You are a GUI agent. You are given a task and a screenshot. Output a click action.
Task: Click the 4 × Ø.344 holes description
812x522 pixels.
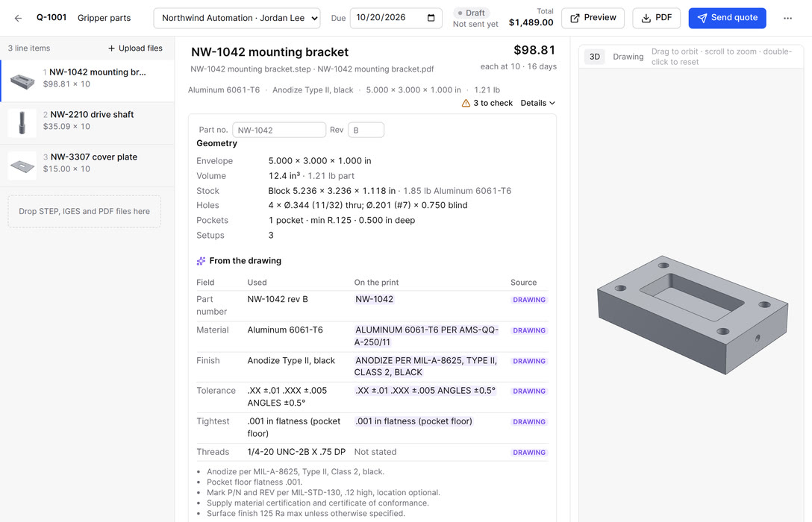(x=368, y=205)
